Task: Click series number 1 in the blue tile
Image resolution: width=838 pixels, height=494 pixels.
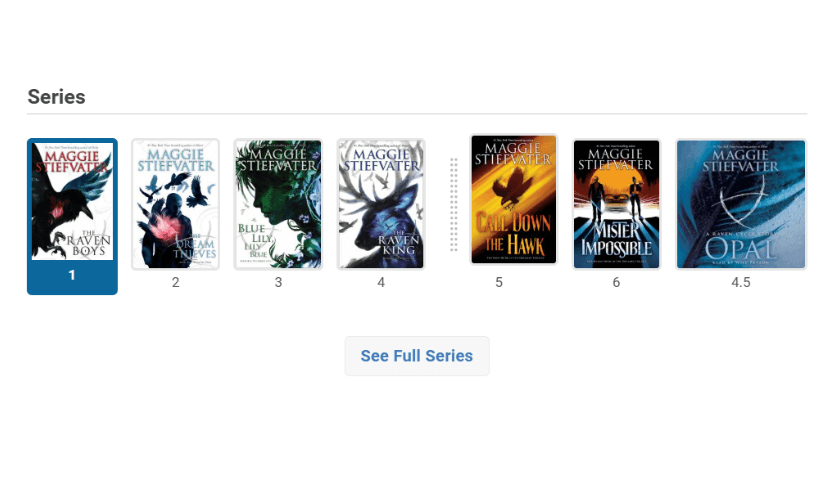Action: click(72, 275)
